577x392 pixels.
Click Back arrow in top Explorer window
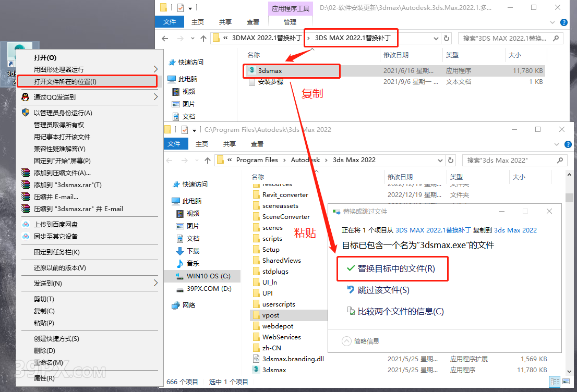(x=165, y=38)
